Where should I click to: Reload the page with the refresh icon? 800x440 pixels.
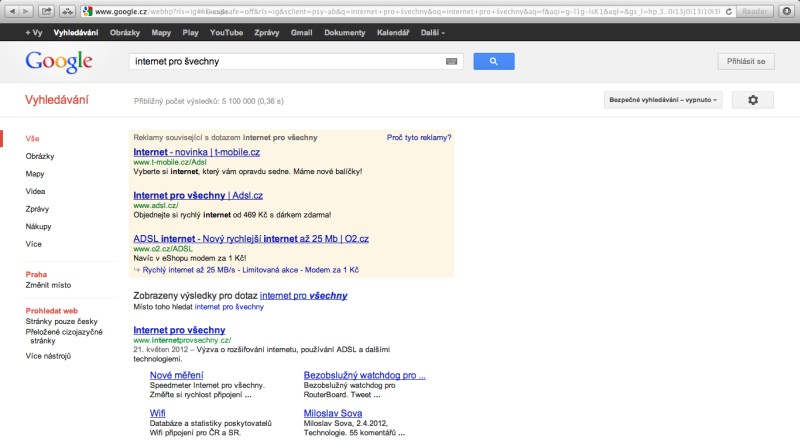point(729,11)
